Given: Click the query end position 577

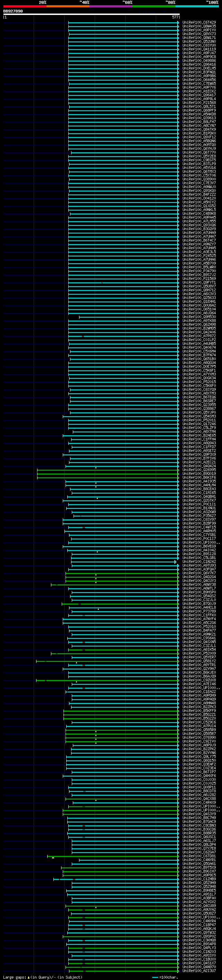Looking at the screenshot, I should 175,17.
